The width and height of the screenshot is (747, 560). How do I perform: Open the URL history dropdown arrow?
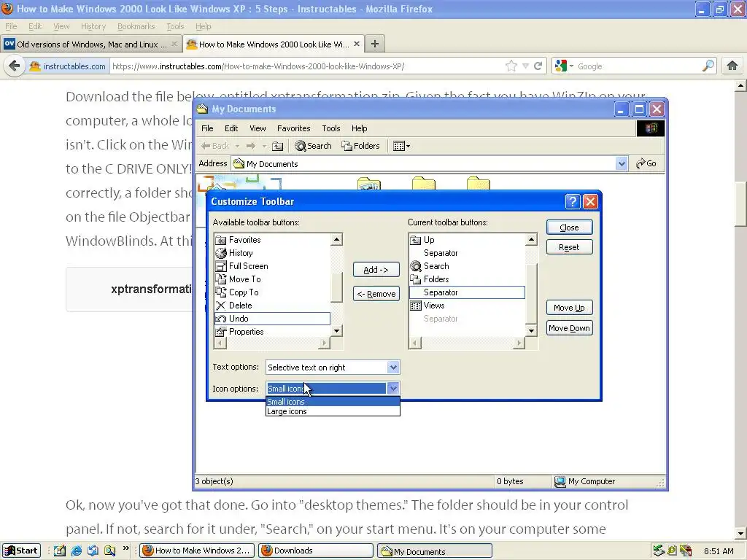point(525,66)
